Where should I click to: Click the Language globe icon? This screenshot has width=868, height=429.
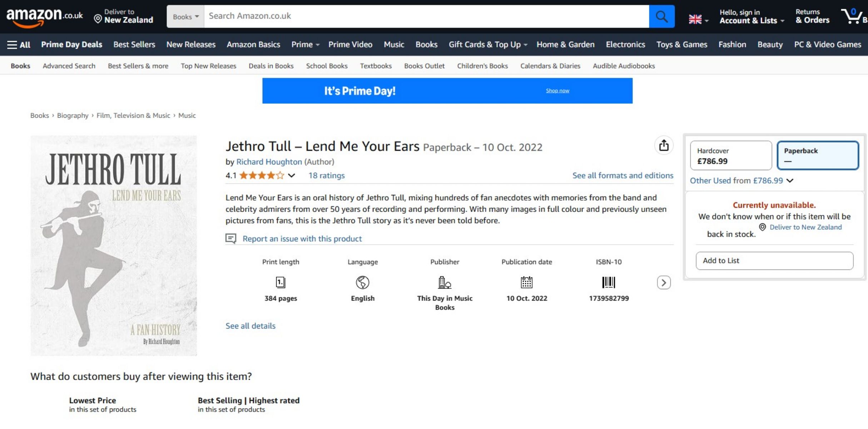pos(362,282)
